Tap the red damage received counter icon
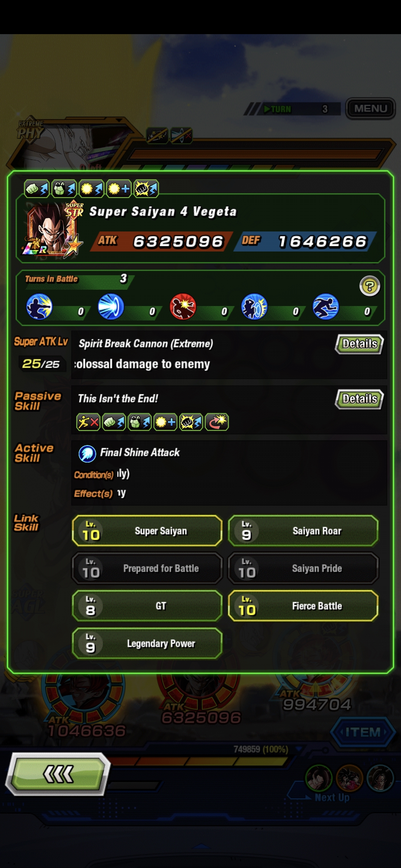 pos(183,306)
